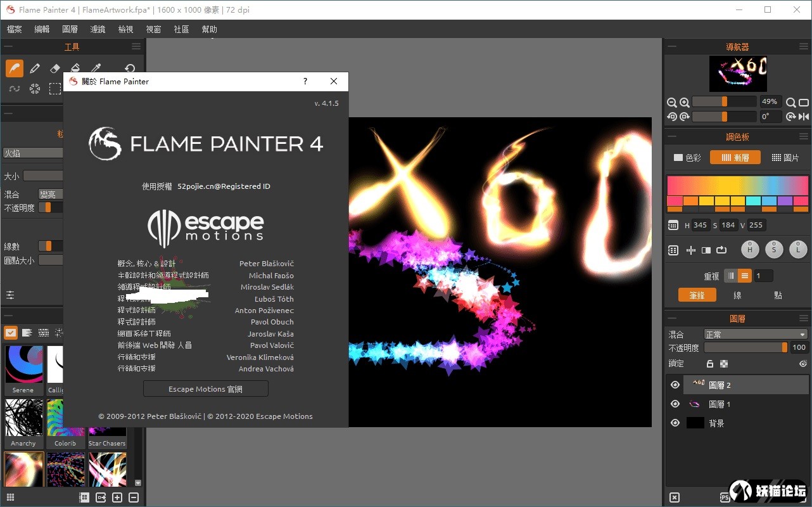Open the palette panel hamburger menu
This screenshot has height=507, width=812.
(x=804, y=136)
